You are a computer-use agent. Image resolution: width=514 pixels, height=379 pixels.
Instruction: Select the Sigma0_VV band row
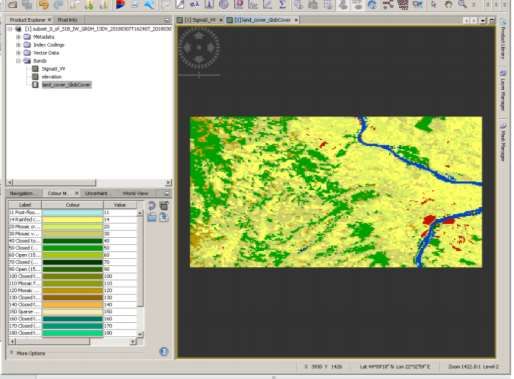point(53,69)
